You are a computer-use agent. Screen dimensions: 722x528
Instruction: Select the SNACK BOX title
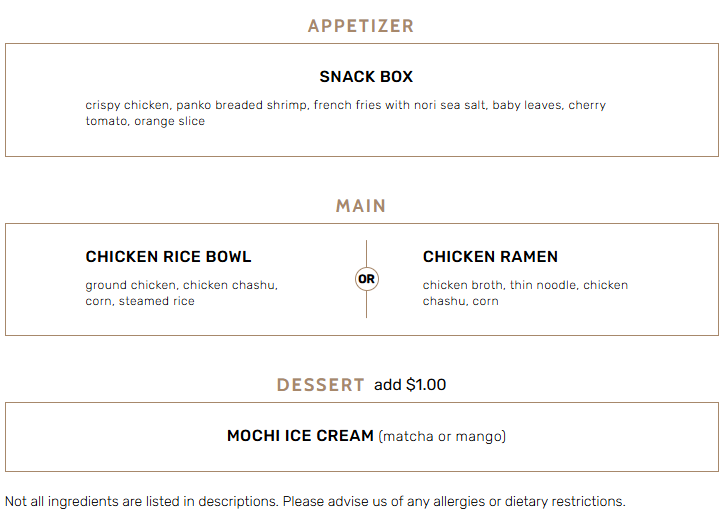click(366, 77)
